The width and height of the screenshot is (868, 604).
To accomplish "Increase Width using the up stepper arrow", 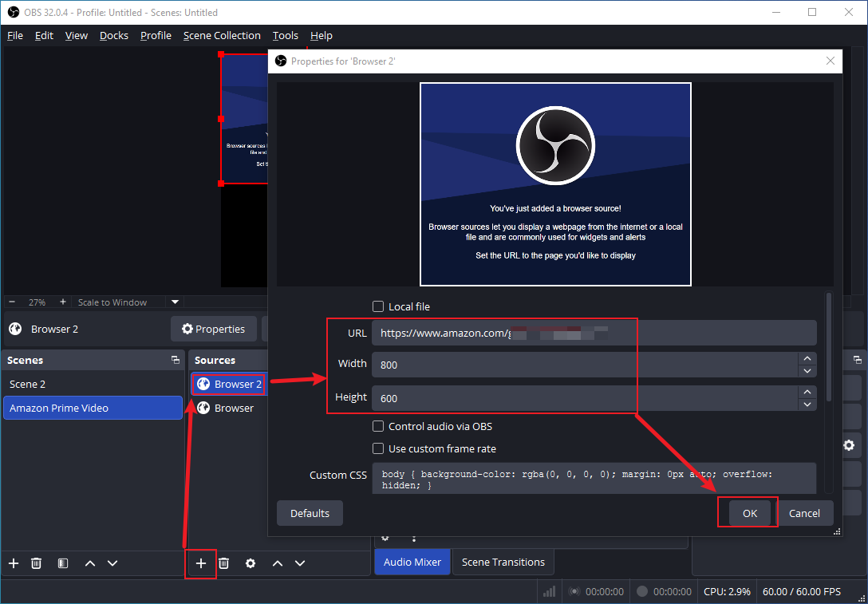I will coord(807,359).
